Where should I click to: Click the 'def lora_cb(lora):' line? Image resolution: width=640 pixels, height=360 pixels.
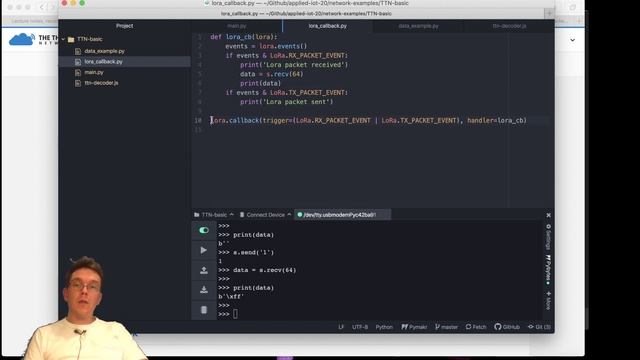click(244, 37)
